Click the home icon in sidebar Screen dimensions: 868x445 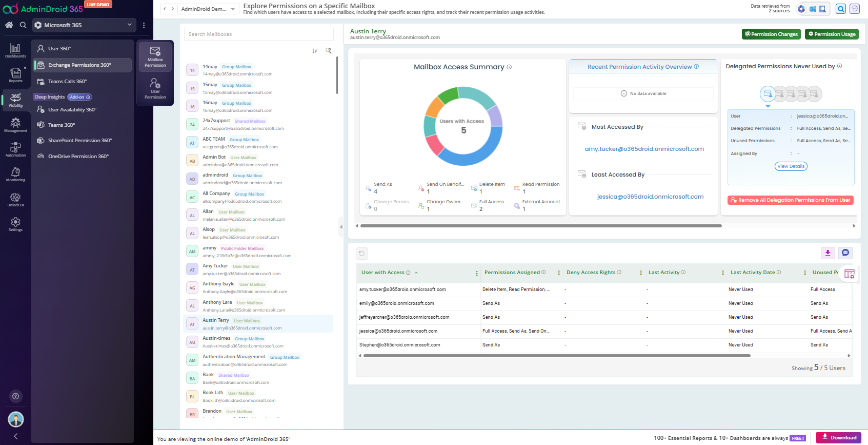9,25
